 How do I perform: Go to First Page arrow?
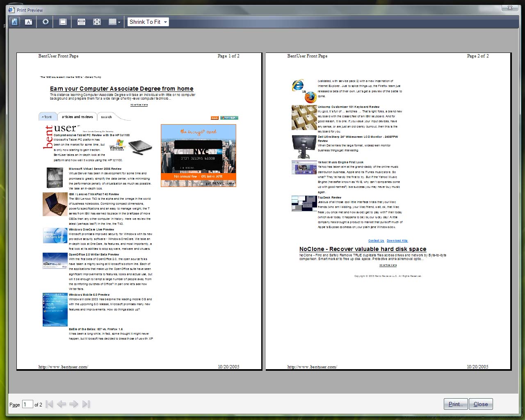point(49,404)
